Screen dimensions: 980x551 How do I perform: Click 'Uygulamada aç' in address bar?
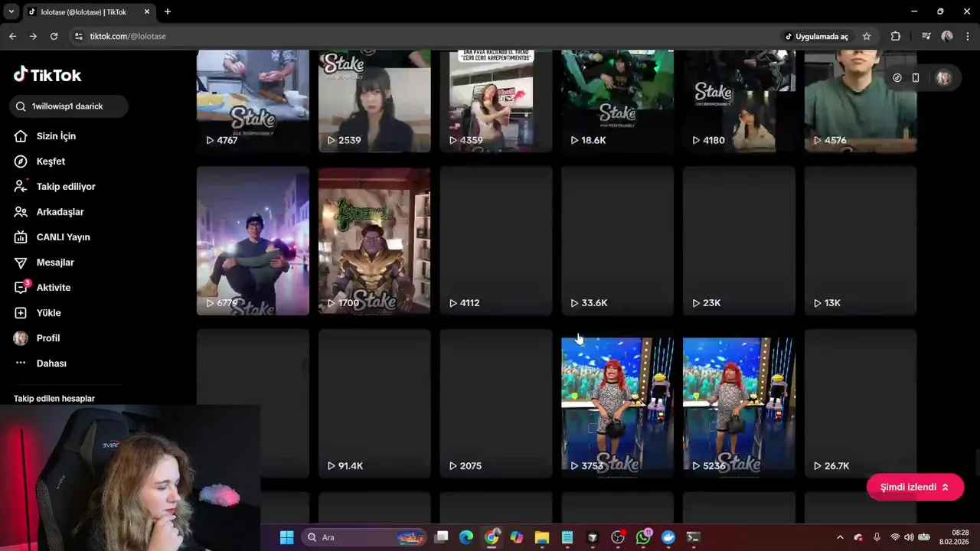816,36
